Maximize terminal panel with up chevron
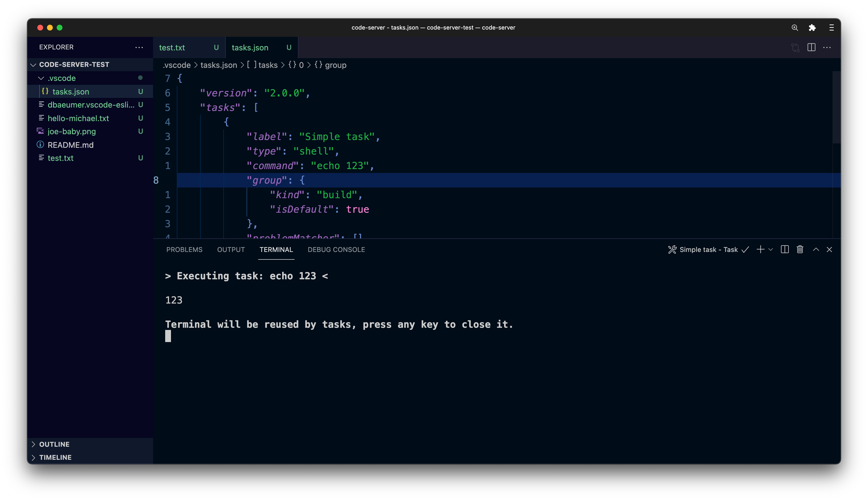The image size is (868, 500). (816, 250)
